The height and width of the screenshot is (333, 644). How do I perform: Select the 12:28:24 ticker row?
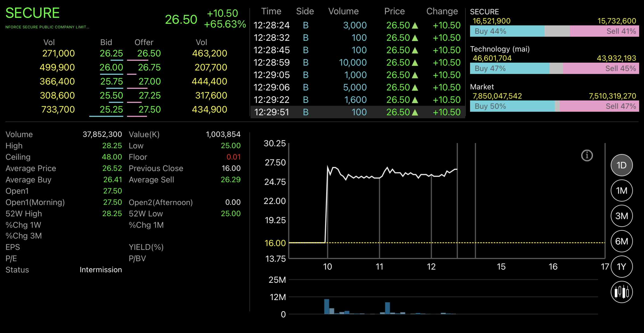click(x=357, y=25)
